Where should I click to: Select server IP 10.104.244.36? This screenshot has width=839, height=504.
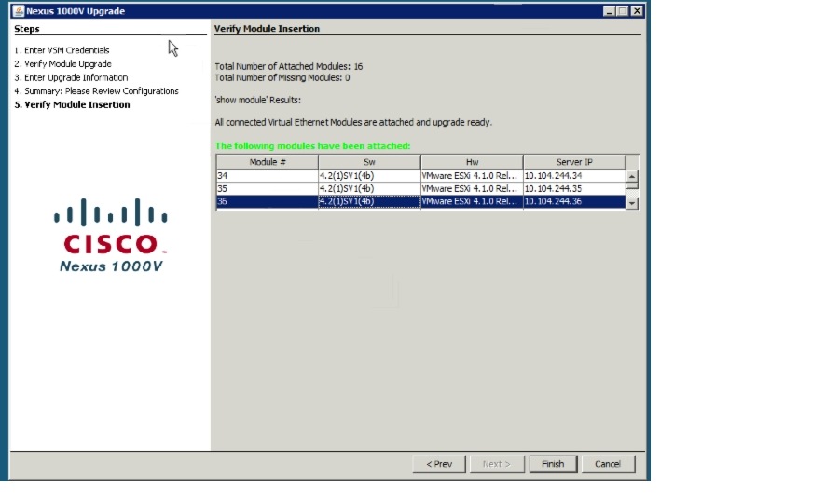574,201
